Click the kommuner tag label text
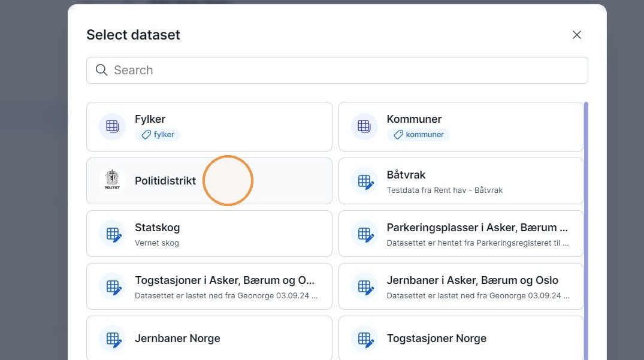The image size is (644, 360). pos(425,135)
